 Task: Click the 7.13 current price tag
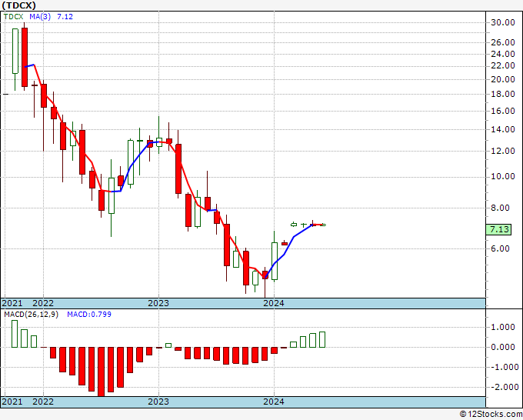[x=498, y=229]
